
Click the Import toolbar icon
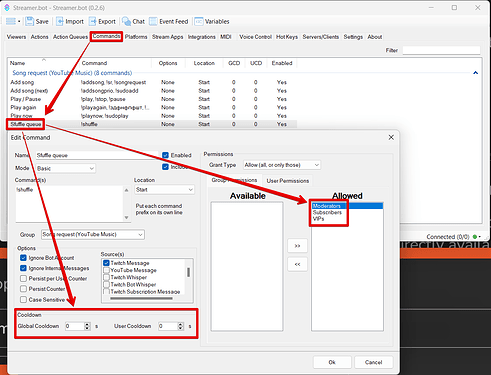pyautogui.click(x=60, y=21)
